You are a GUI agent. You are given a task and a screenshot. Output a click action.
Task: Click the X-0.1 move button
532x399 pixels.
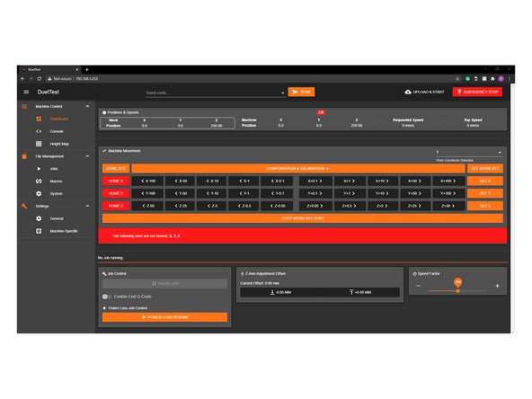277,182
